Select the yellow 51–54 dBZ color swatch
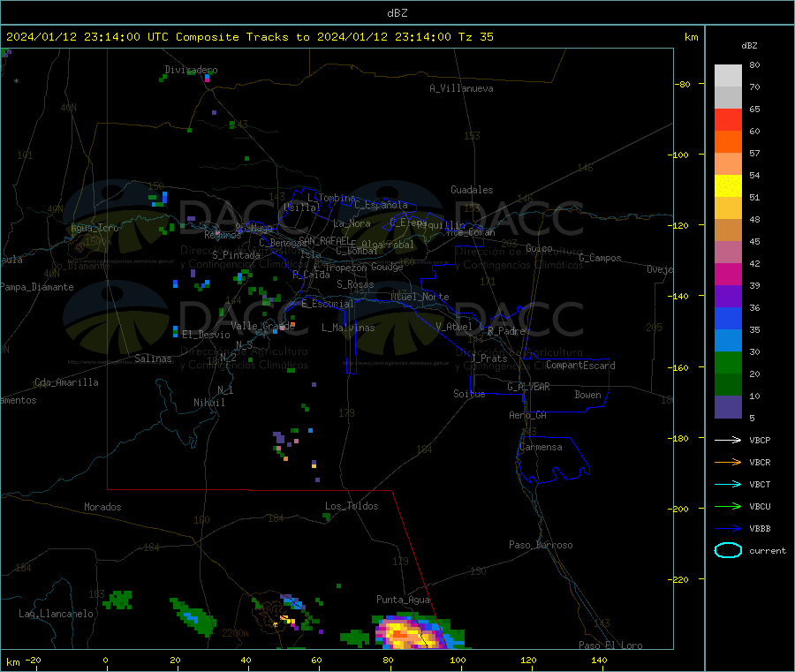This screenshot has height=672, width=795. pyautogui.click(x=728, y=186)
